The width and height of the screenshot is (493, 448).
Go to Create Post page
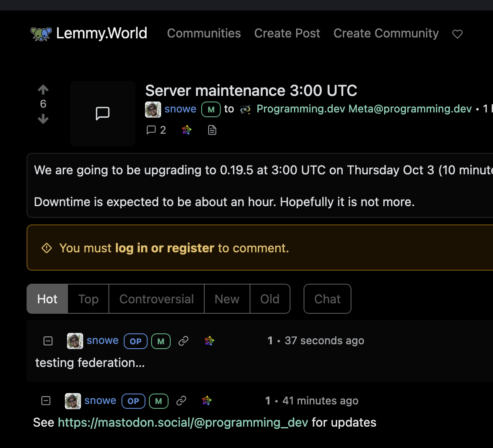(287, 34)
